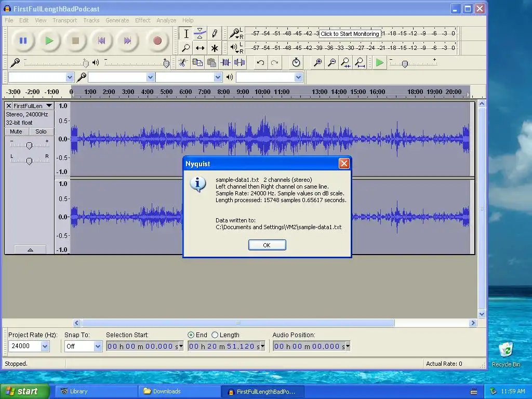Select the Zoom magnifier tool
The image size is (532, 399).
pos(186,48)
